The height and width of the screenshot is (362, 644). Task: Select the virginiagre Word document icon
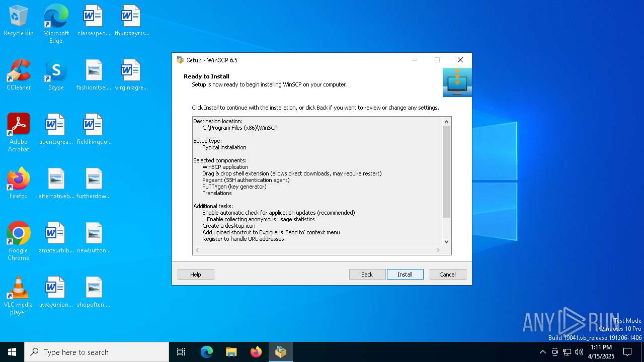131,75
